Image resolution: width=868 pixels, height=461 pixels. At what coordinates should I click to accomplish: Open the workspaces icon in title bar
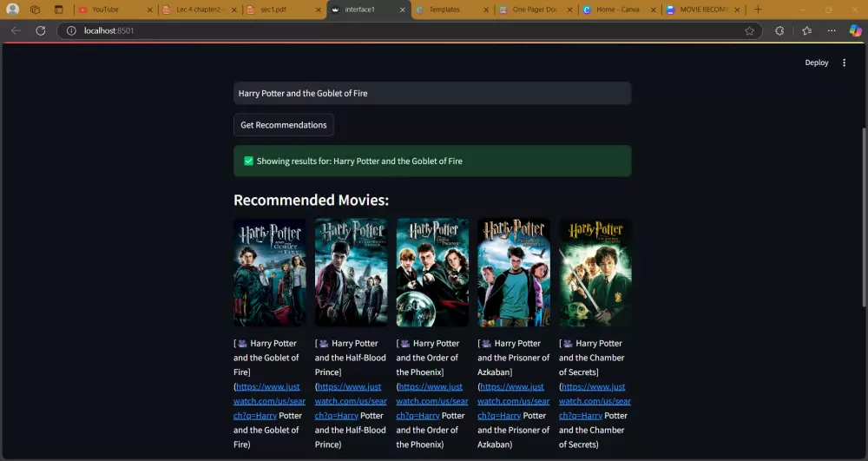(x=36, y=10)
